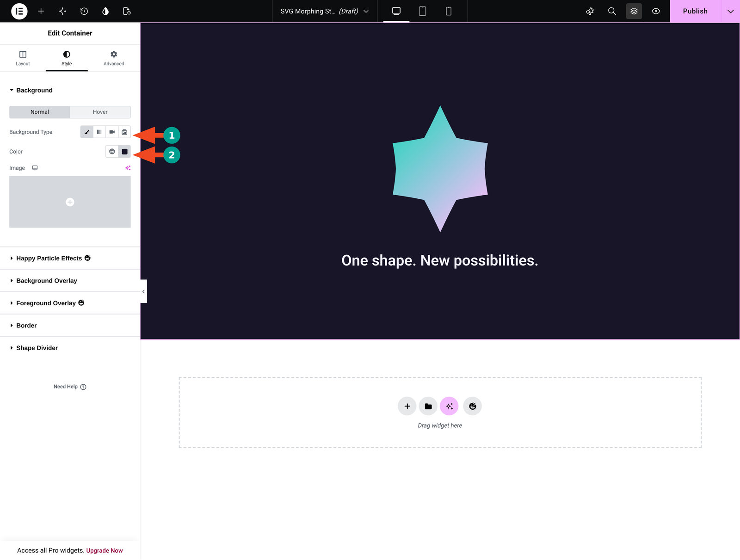Expand the Shape Divider section
740x560 pixels.
coord(70,348)
